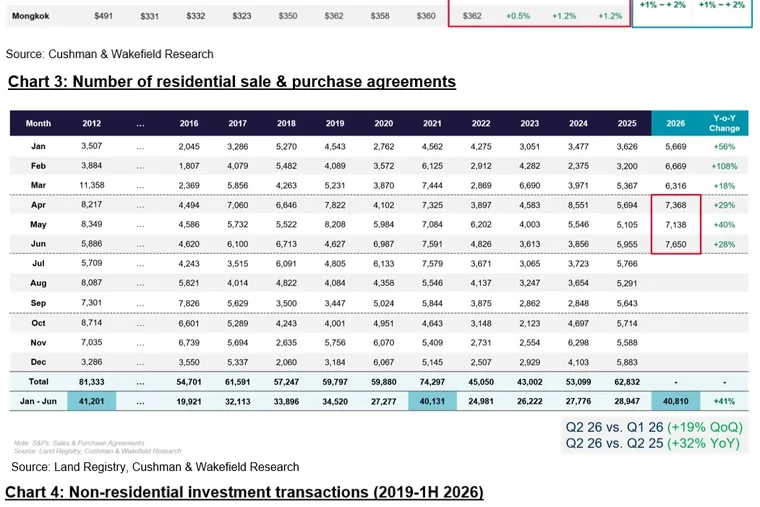Click the '45,050' total for 2022
This screenshot has width=760, height=507.
point(481,382)
